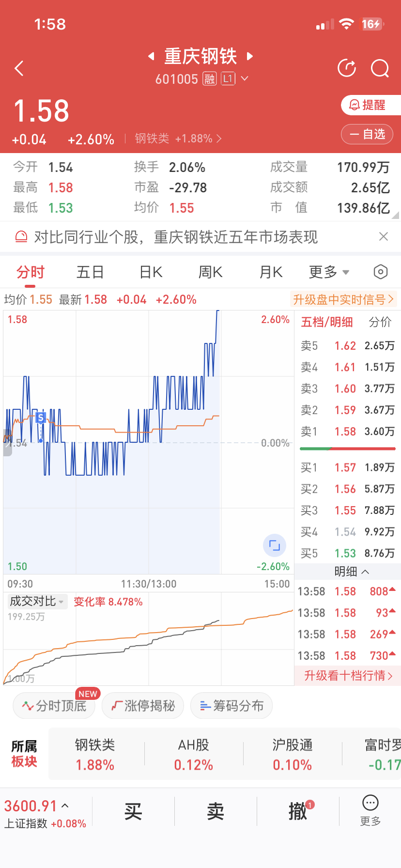Switch to 周K chart tab
The height and width of the screenshot is (868, 401).
click(x=211, y=272)
